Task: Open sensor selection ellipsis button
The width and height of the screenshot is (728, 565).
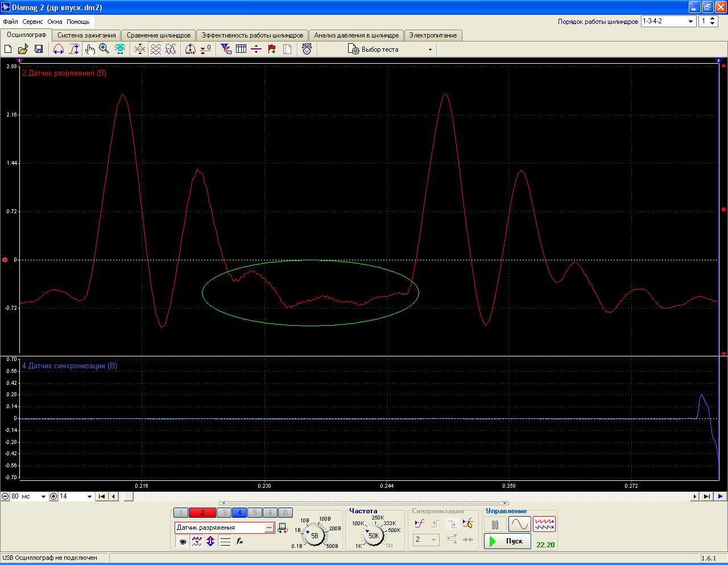Action: coord(269,527)
